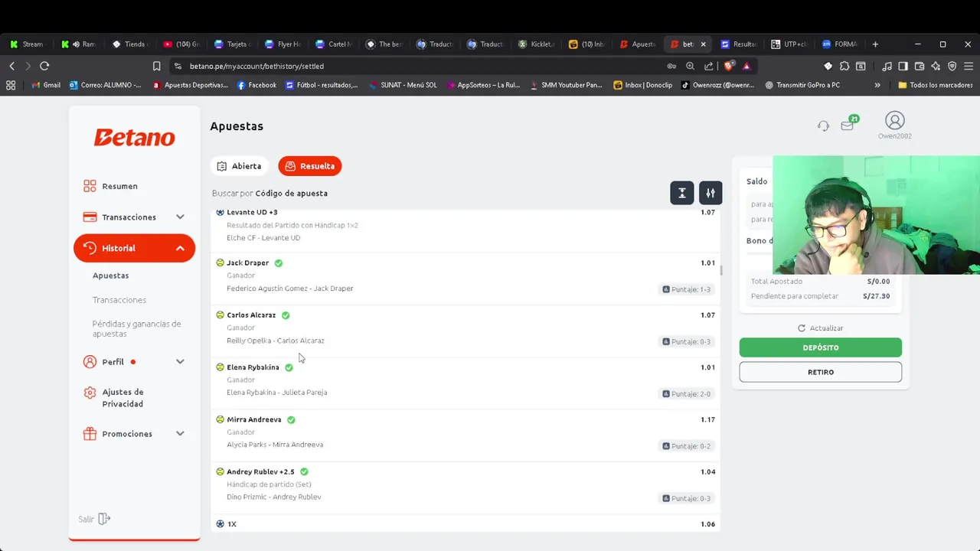Switch to the Resuelta bets tab
The height and width of the screenshot is (551, 980).
coord(310,166)
